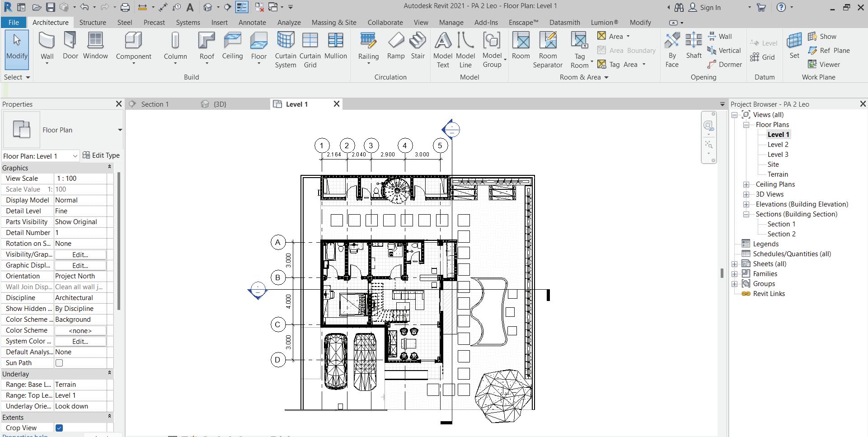
Task: Select Level 2 in Project Browser
Action: coord(778,145)
